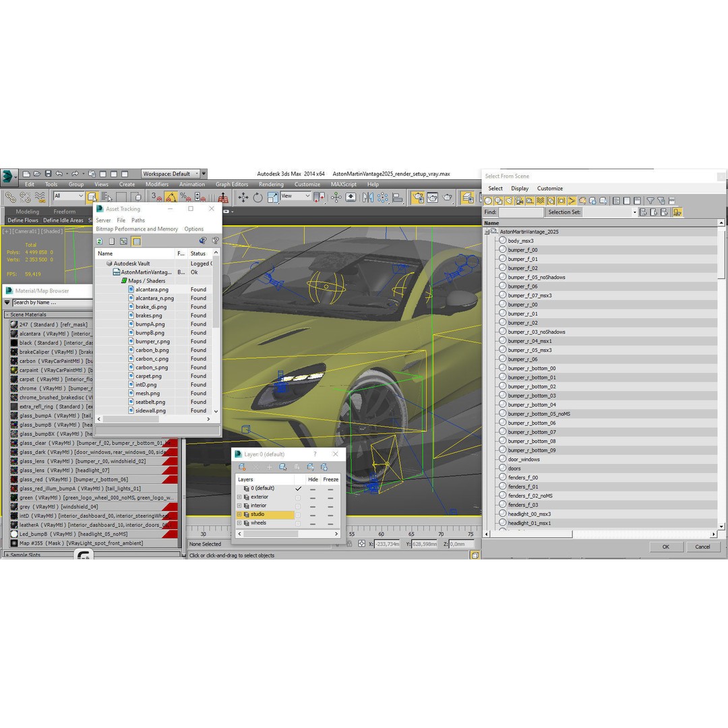The width and height of the screenshot is (728, 728).
Task: Switch Asset Tracking to table view icon
Action: click(136, 241)
